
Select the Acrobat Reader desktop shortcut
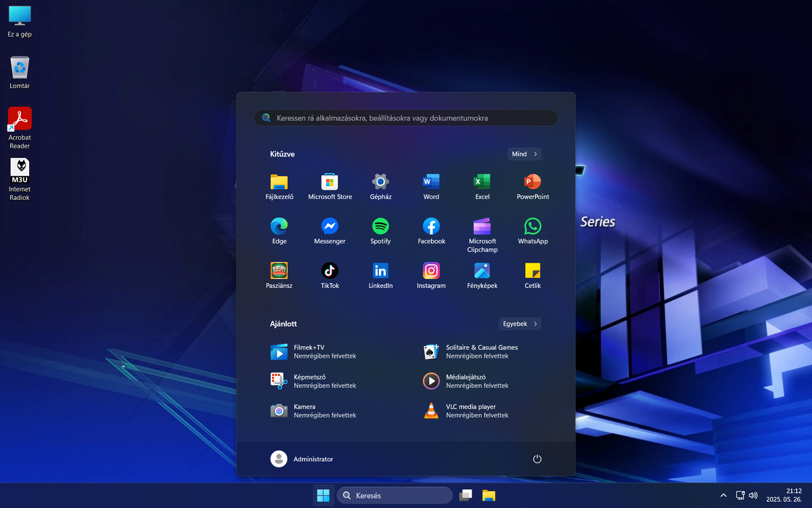click(x=20, y=128)
